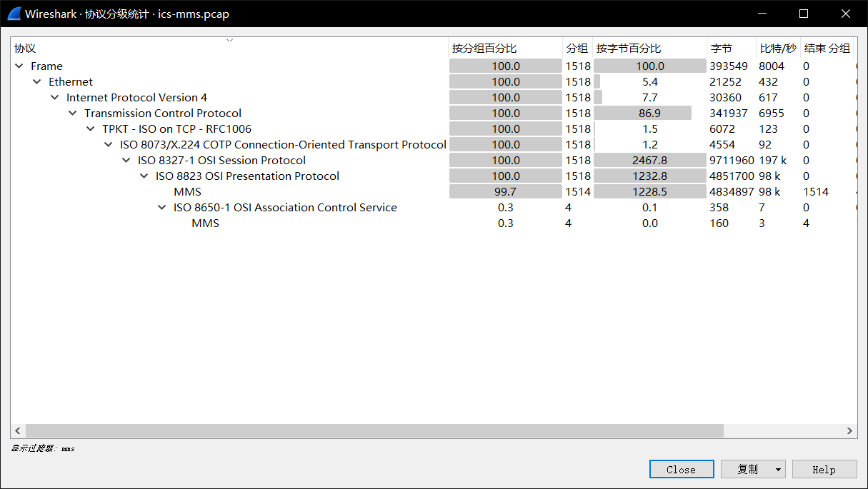Collapse ISO 8327-1 OSI Session Protocol node
The height and width of the screenshot is (489, 868).
coord(126,161)
